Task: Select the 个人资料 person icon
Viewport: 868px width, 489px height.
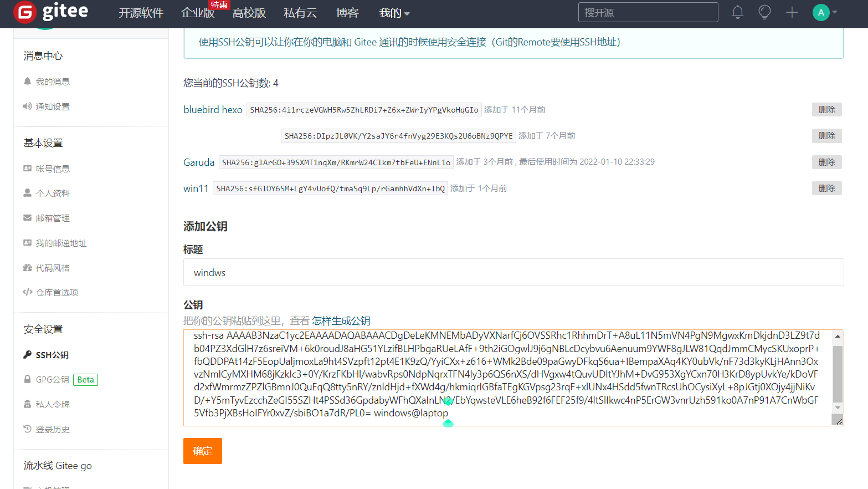Action: coord(27,192)
